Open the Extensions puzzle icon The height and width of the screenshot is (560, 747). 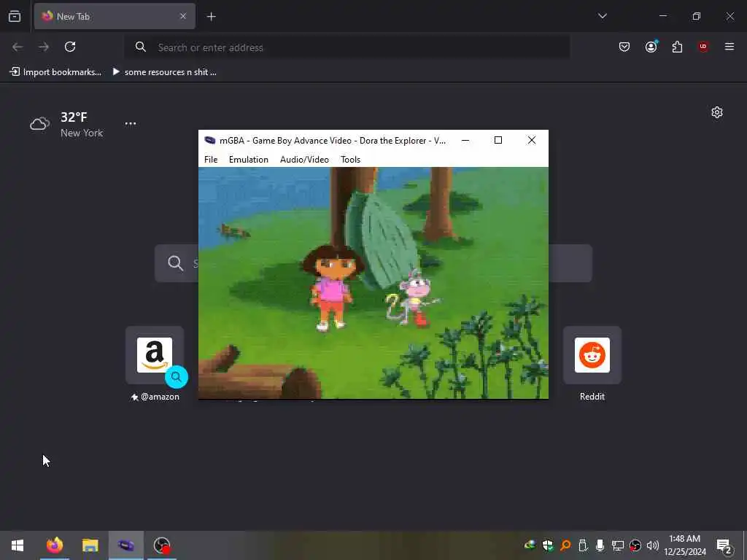pos(677,47)
